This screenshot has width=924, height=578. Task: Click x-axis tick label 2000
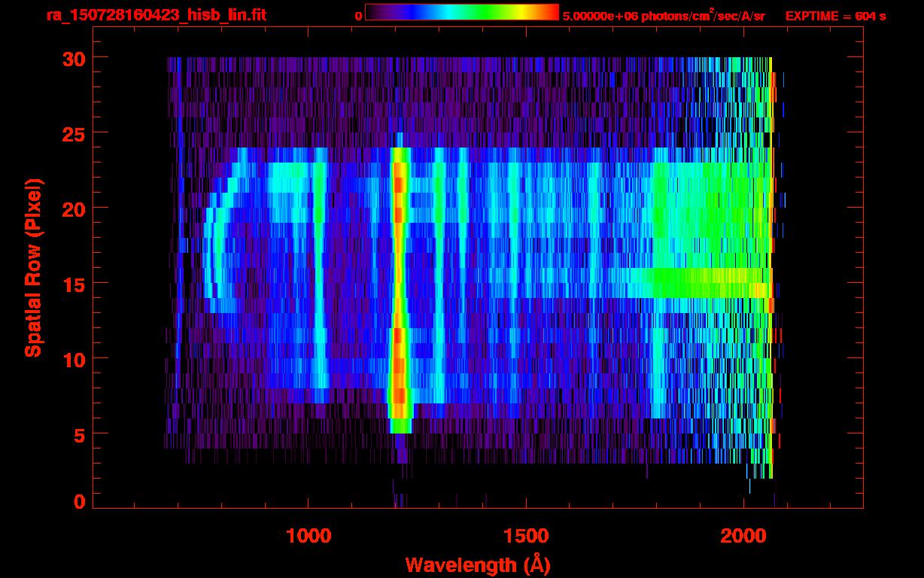[x=744, y=536]
